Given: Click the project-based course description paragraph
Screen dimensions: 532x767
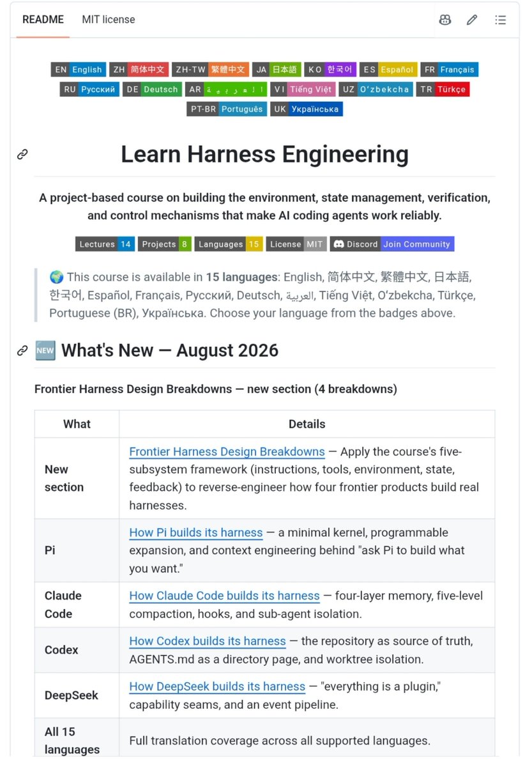Looking at the screenshot, I should click(264, 206).
